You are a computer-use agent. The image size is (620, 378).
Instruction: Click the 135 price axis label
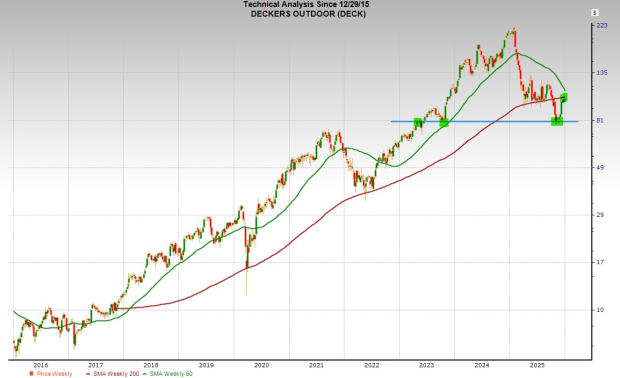pos(601,73)
